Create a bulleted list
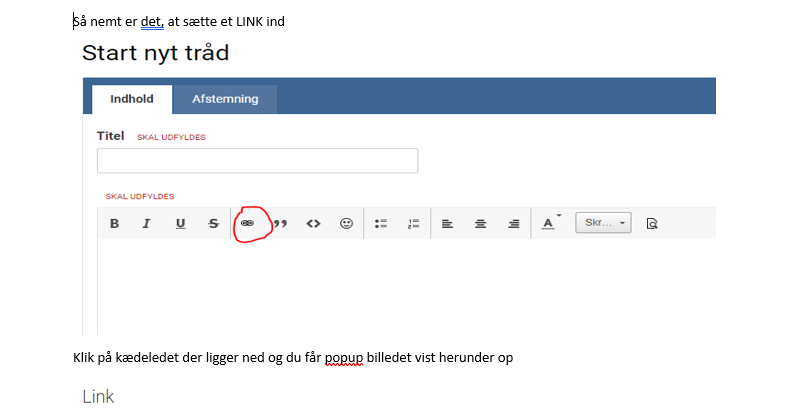786x415 pixels. click(380, 224)
